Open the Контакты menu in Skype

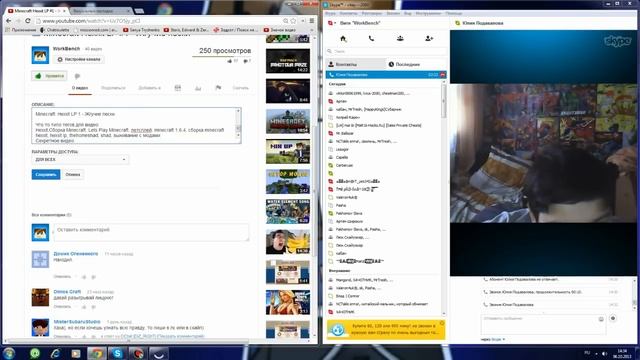[348, 13]
